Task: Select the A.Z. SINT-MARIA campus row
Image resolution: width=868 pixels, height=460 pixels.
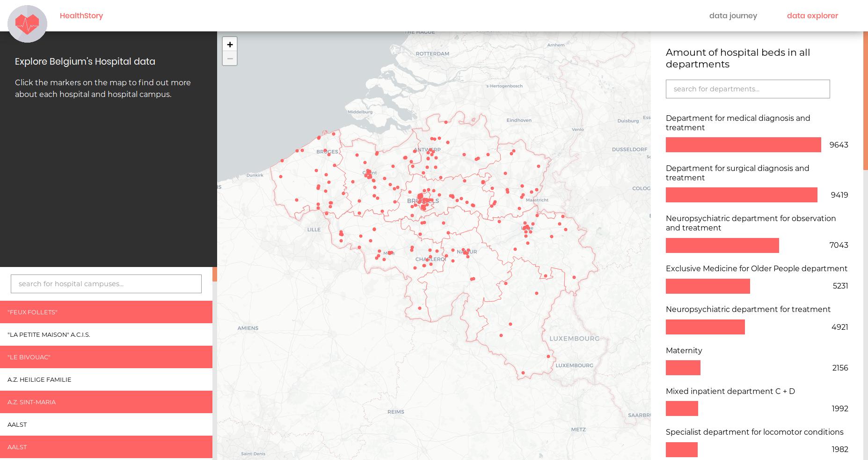Action: 106,402
